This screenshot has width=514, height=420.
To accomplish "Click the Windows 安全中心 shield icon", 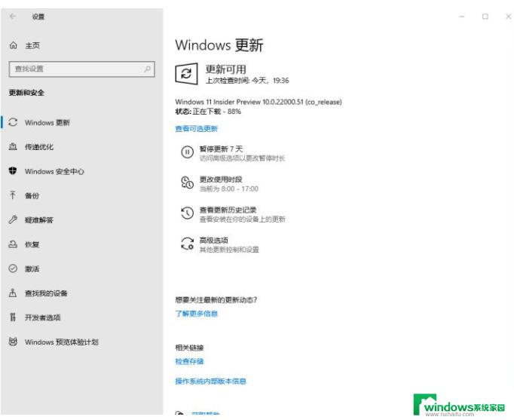I will tap(13, 171).
